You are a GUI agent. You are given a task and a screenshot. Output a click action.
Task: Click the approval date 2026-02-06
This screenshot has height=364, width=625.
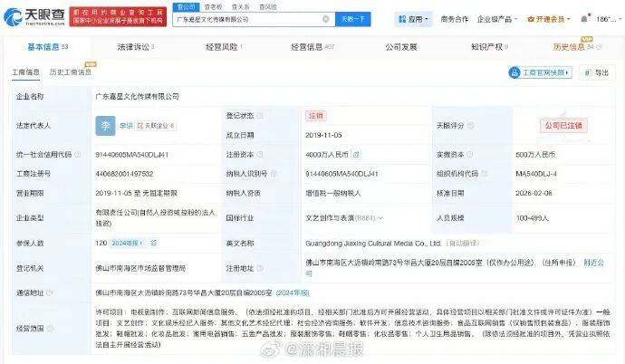534,193
